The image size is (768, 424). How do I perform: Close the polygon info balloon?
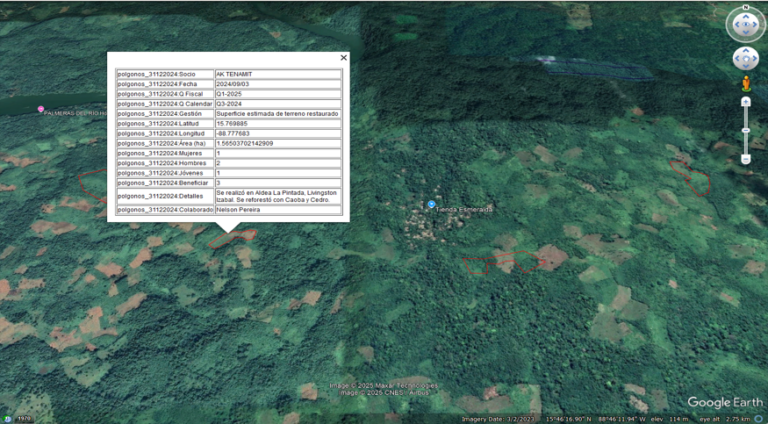point(343,58)
